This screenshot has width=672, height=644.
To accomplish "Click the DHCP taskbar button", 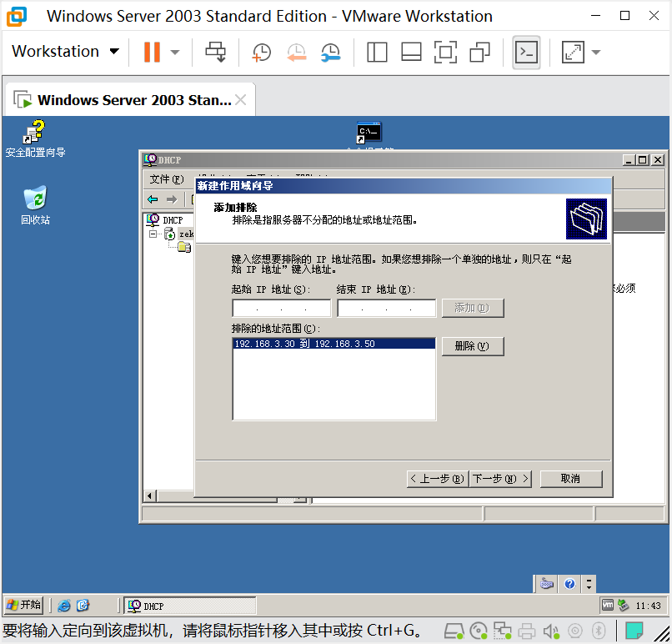I will (x=190, y=606).
